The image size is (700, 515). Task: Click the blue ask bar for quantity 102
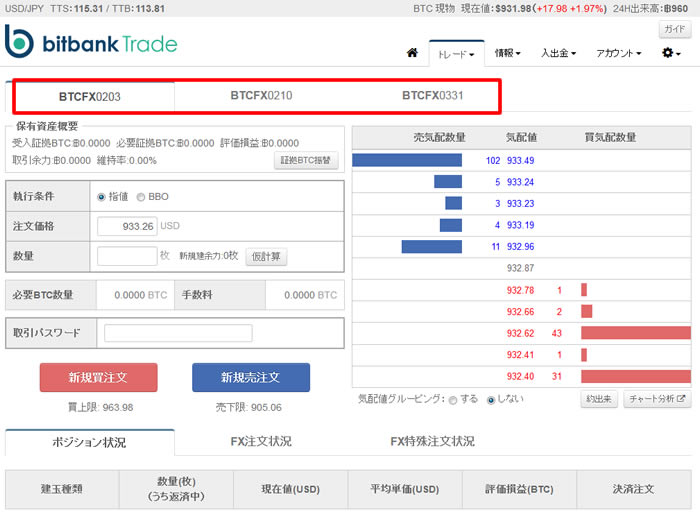click(x=407, y=160)
